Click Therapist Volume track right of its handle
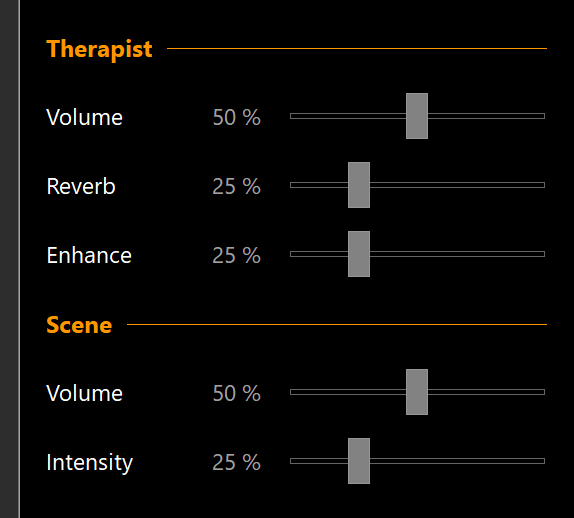The image size is (574, 518). click(487, 116)
